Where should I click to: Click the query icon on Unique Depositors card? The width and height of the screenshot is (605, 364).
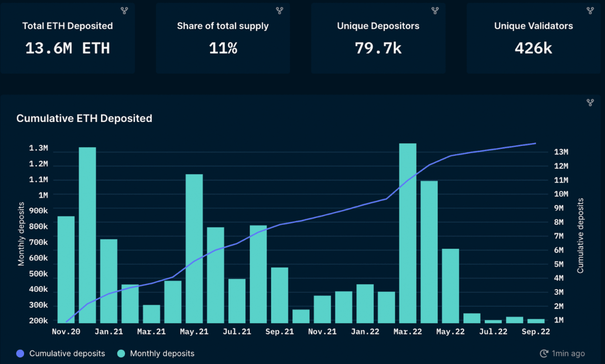click(435, 11)
